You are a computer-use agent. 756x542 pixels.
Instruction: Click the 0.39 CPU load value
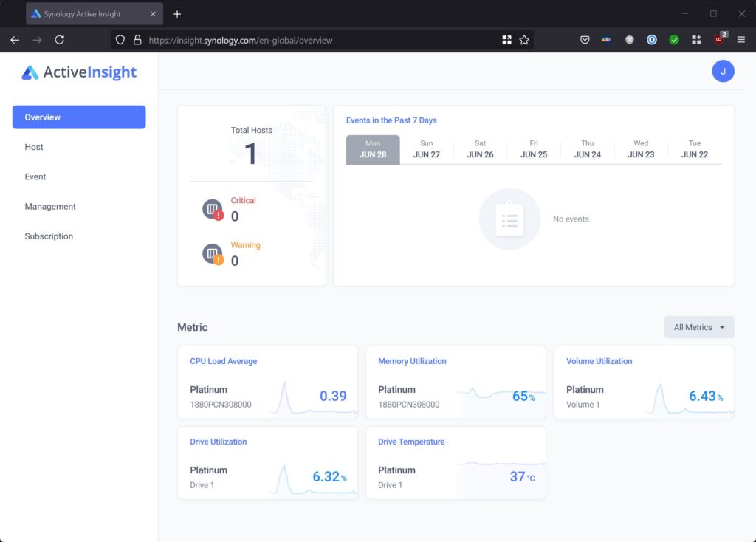coord(333,396)
